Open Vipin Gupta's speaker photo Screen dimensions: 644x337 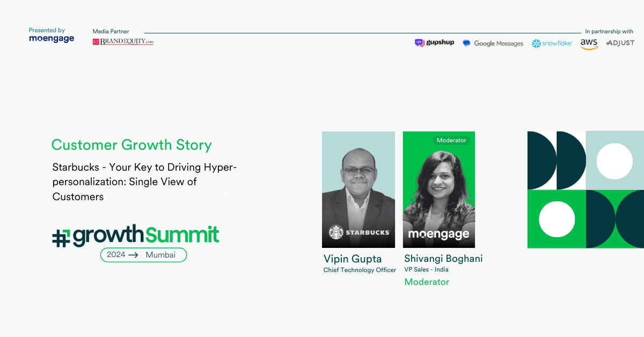[358, 189]
